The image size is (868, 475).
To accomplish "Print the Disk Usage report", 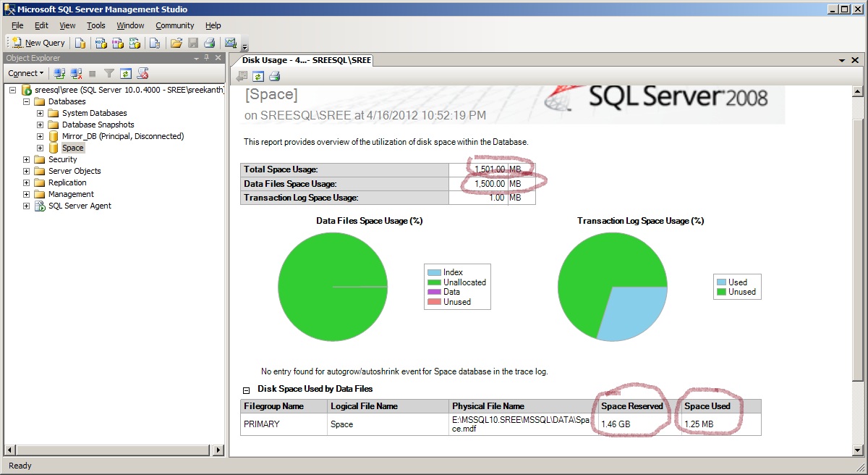I will point(274,76).
